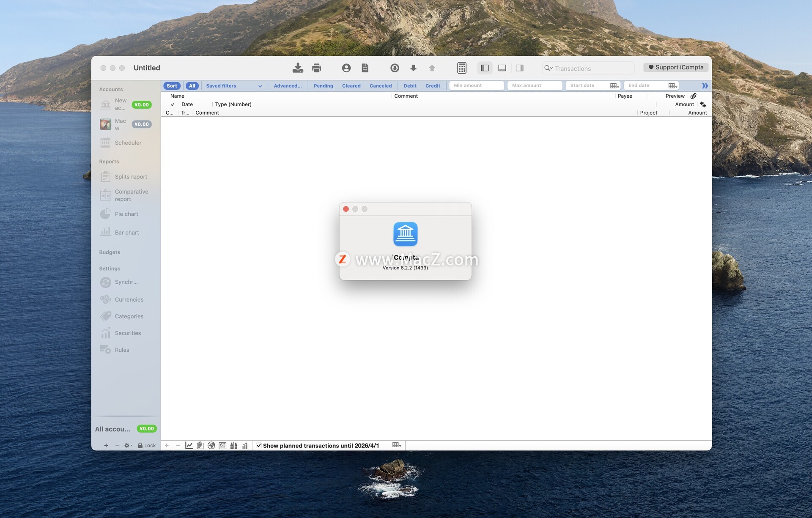Toggle the left sidebar panel view button

(485, 68)
